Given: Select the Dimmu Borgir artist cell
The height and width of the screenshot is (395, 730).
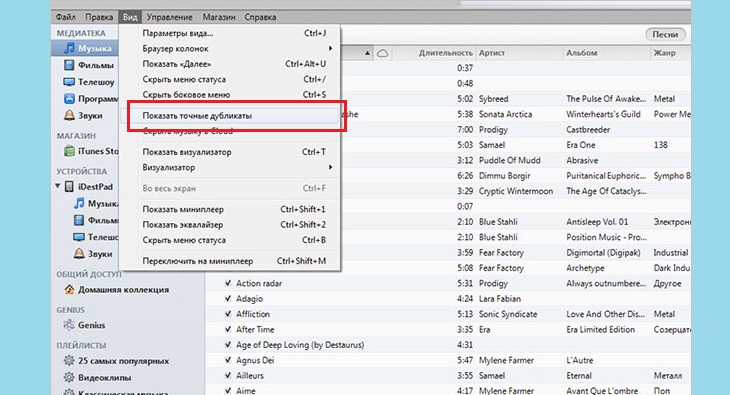Looking at the screenshot, I should coord(505,176).
